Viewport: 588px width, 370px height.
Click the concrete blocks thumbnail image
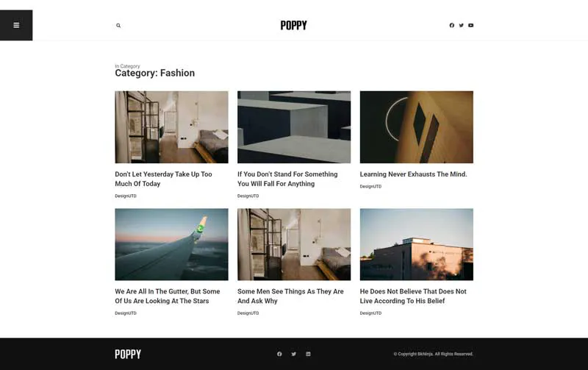tap(294, 127)
